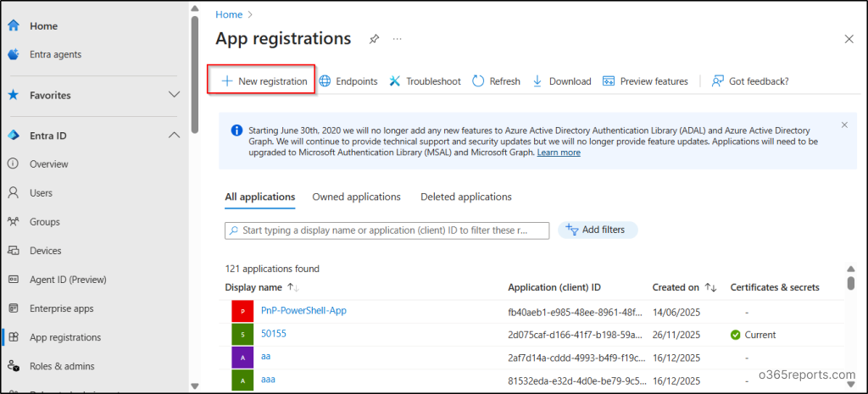Click the Devices icon in sidebar
This screenshot has width=868, height=394.
(x=14, y=250)
